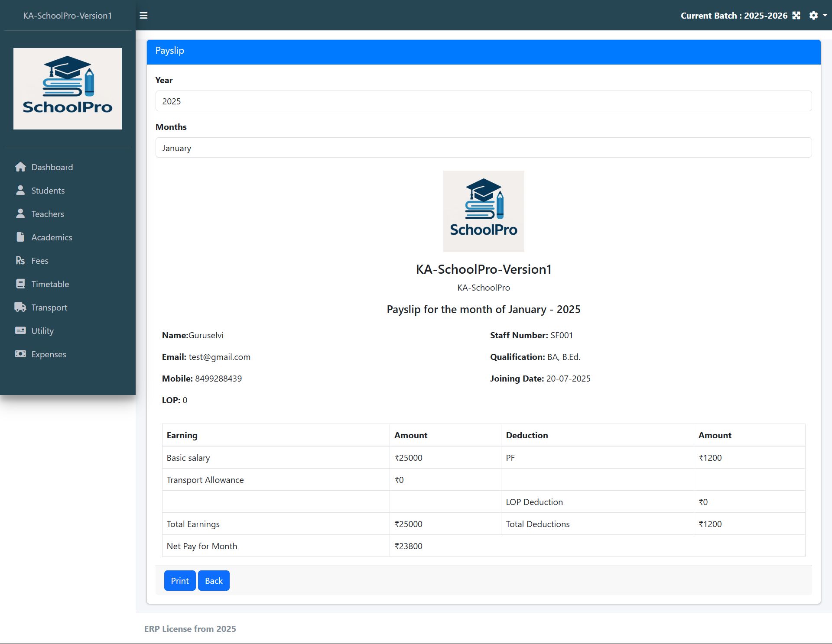Click the Students person icon
Image resolution: width=832 pixels, height=644 pixels.
pyautogui.click(x=20, y=191)
